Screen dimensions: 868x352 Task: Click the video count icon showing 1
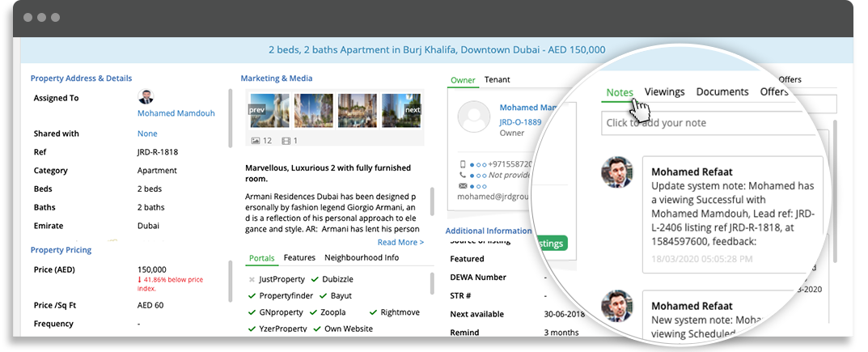pos(286,141)
